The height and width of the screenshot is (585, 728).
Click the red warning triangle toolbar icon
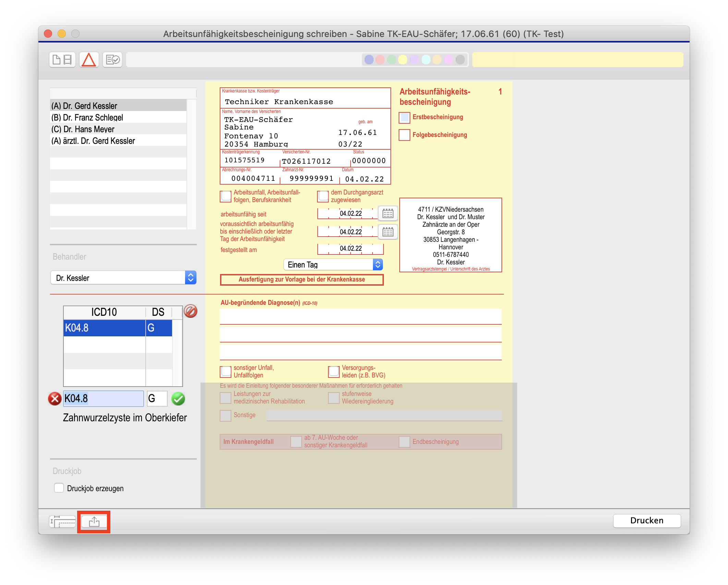click(89, 60)
